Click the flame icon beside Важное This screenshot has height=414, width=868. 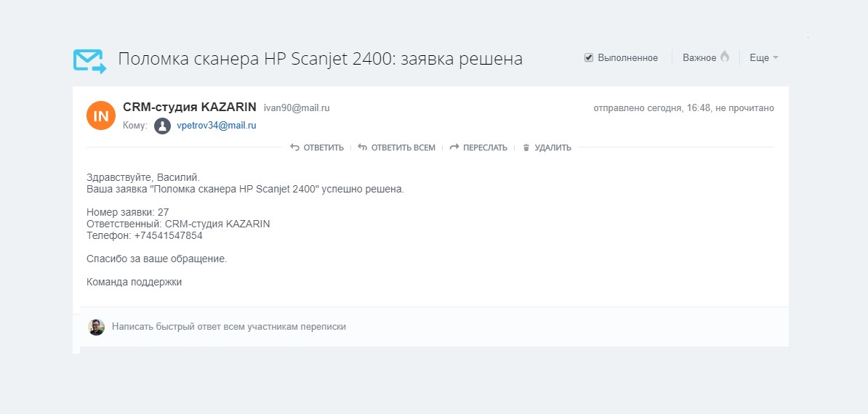click(x=725, y=57)
